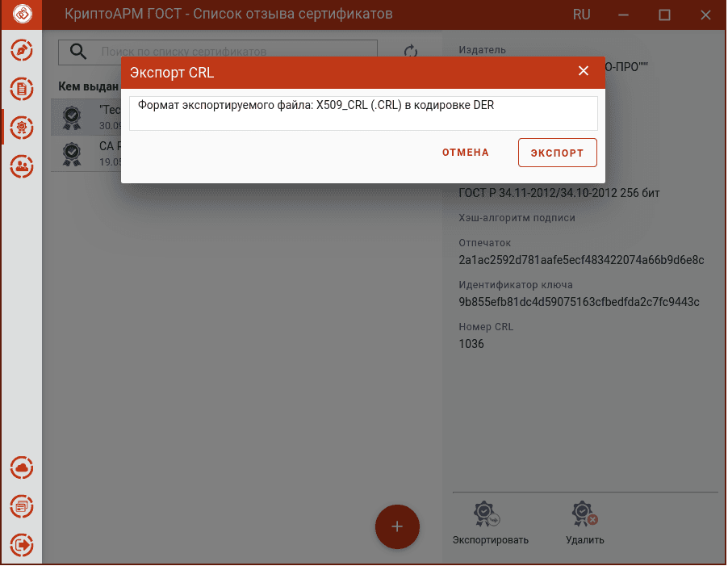Open the cloud services icon in the sidebar

(22, 467)
